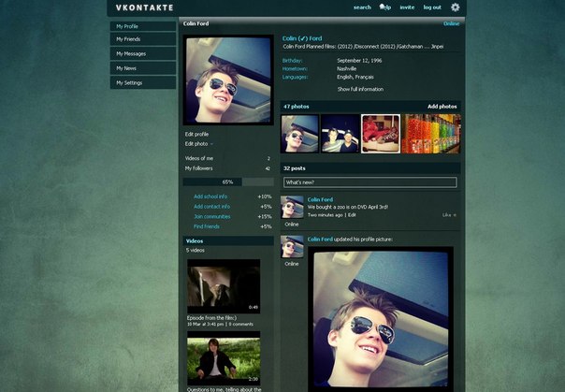Open My News menu item
Image resolution: width=565 pixels, height=392 pixels.
[x=143, y=68]
